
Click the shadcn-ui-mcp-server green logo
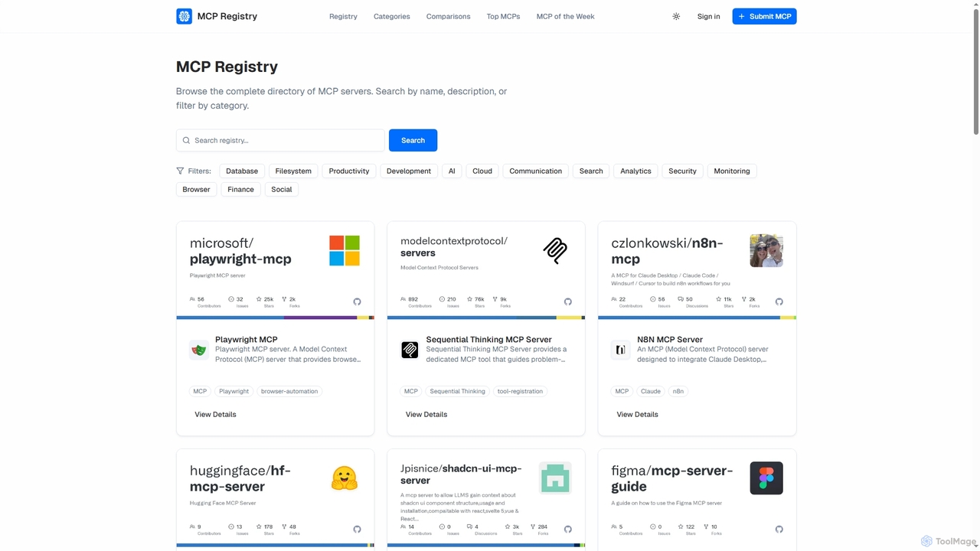click(x=555, y=478)
